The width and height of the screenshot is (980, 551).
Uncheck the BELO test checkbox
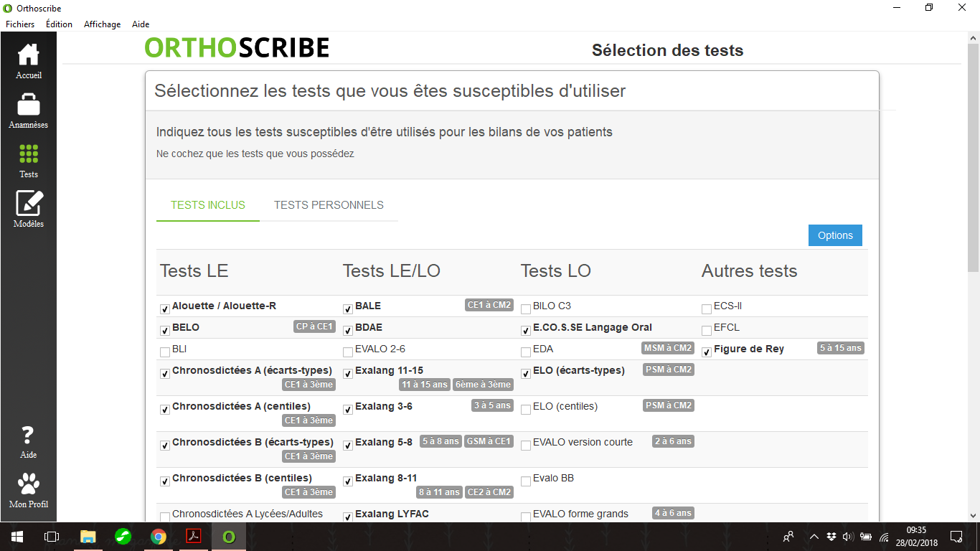pyautogui.click(x=165, y=331)
